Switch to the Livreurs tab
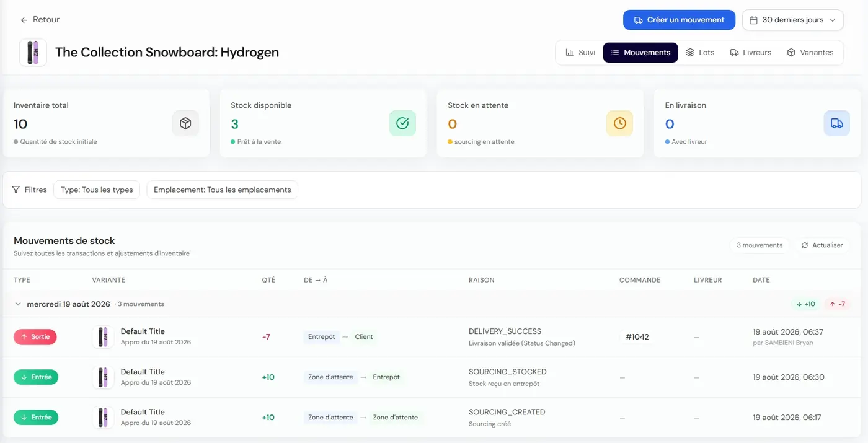868x443 pixels. pyautogui.click(x=750, y=53)
